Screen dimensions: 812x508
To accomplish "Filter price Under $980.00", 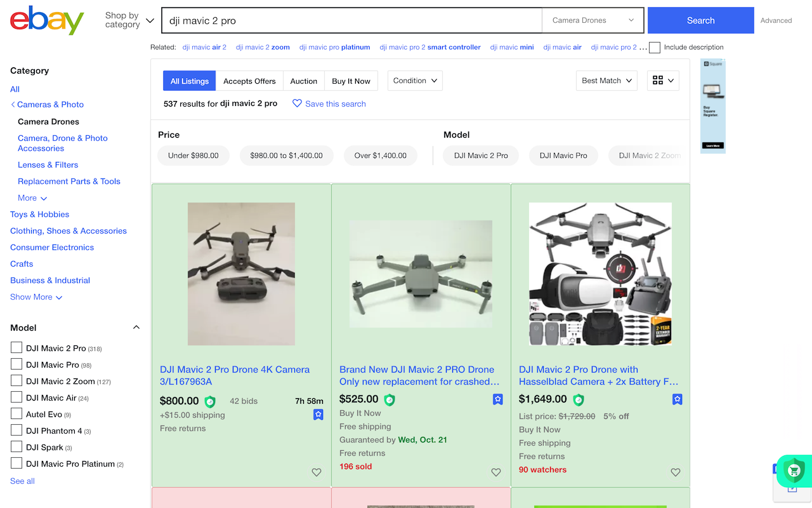I will [x=193, y=156].
